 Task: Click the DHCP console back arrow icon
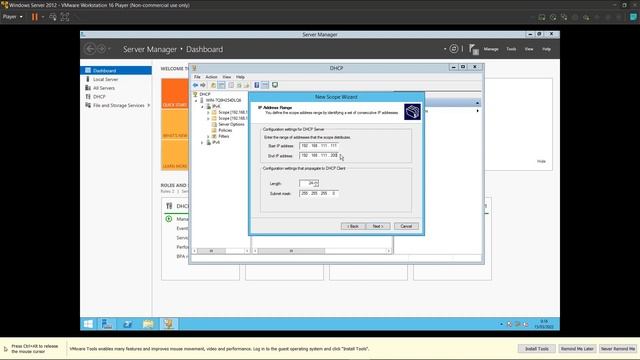click(196, 85)
